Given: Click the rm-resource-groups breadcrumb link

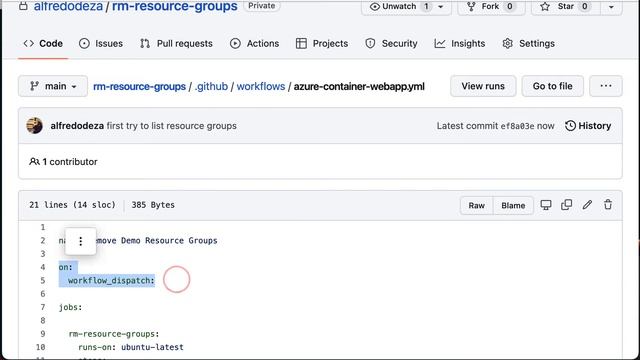Looking at the screenshot, I should coord(140,87).
